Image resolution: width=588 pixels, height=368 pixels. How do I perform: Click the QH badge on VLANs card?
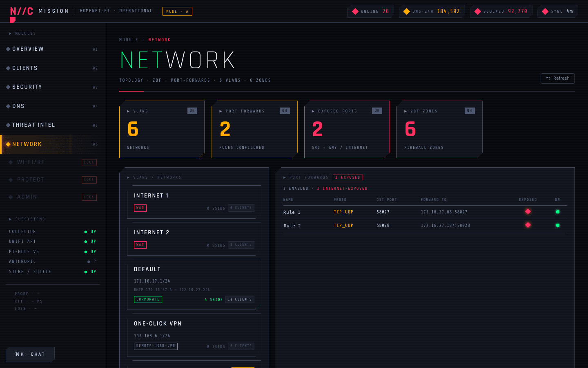coord(192,111)
